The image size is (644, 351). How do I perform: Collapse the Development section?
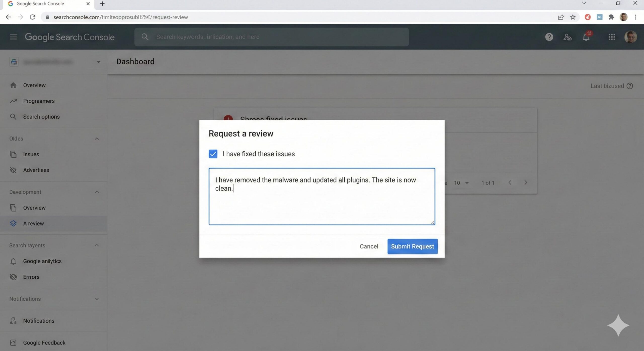tap(97, 192)
